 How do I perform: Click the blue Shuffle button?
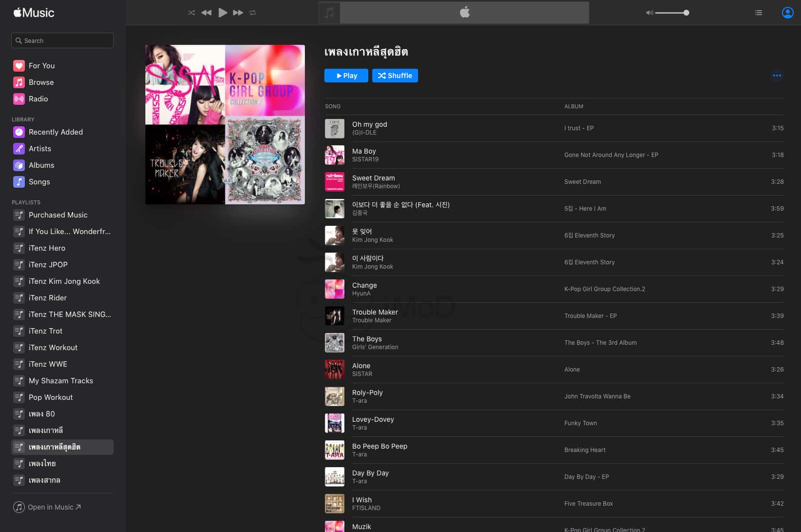[395, 76]
